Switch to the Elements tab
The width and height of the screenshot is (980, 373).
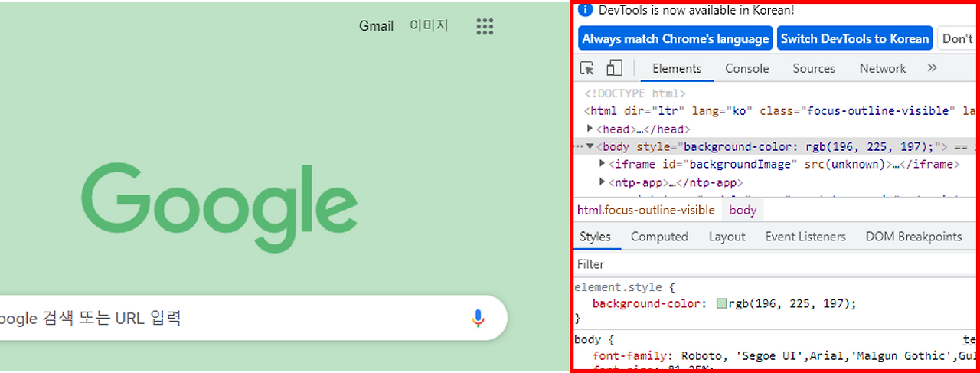pyautogui.click(x=677, y=68)
